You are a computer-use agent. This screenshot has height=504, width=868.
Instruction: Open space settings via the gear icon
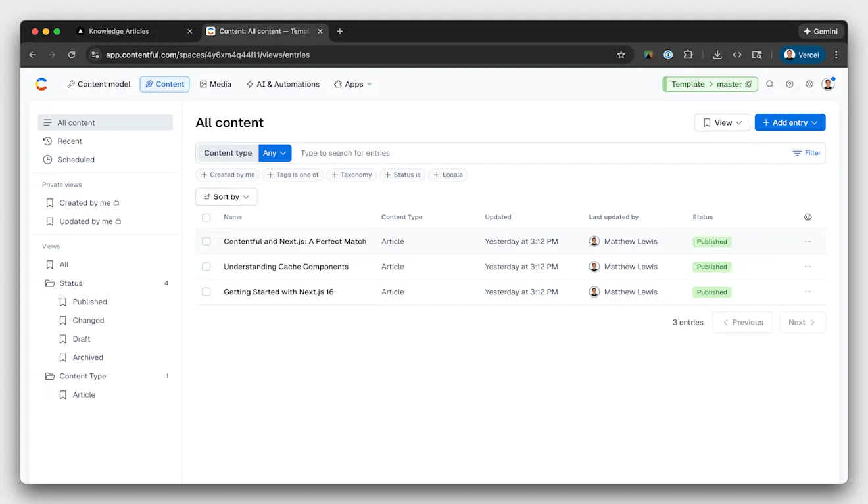[809, 84]
